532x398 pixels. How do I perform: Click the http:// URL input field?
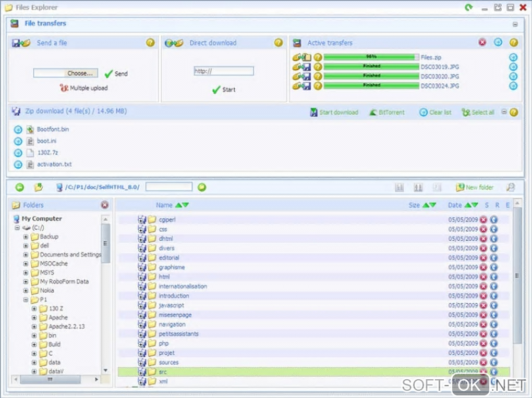(224, 71)
